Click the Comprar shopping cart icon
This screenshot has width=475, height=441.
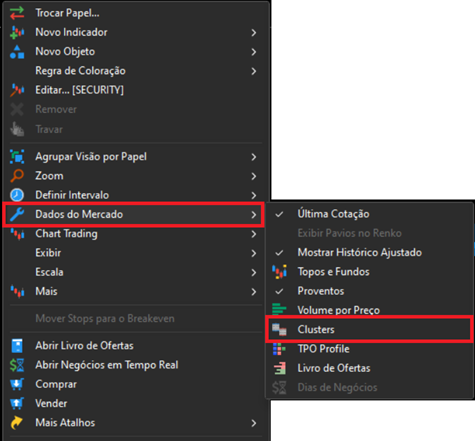pyautogui.click(x=17, y=384)
